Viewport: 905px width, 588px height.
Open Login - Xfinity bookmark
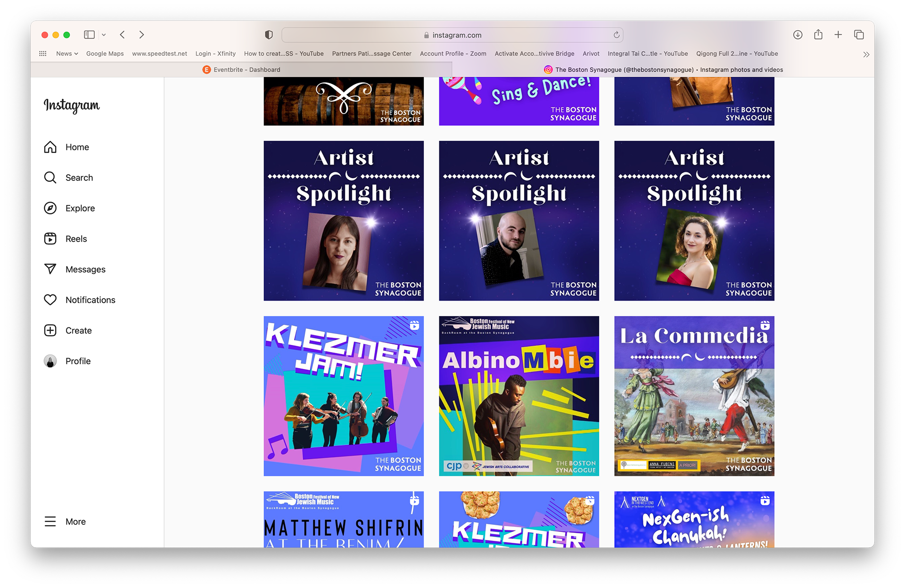point(215,54)
